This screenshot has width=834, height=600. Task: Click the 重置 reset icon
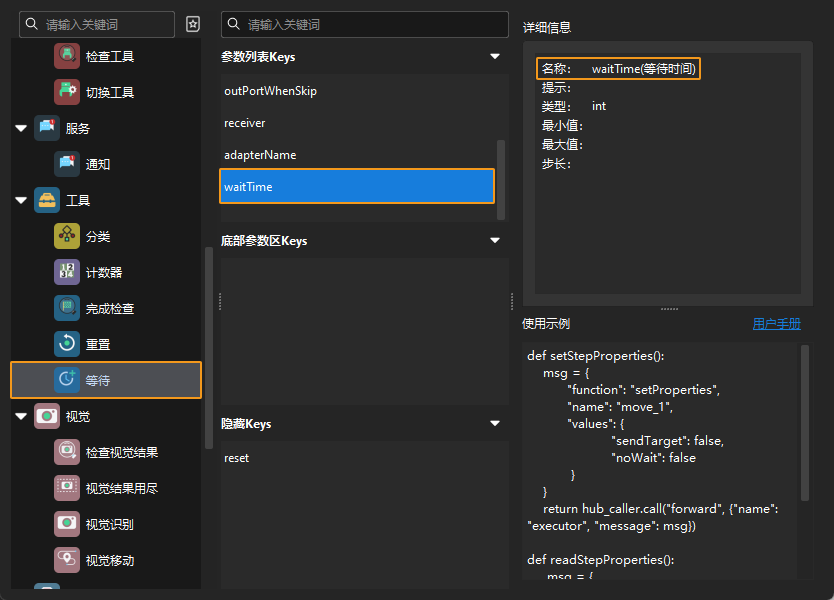click(x=67, y=344)
